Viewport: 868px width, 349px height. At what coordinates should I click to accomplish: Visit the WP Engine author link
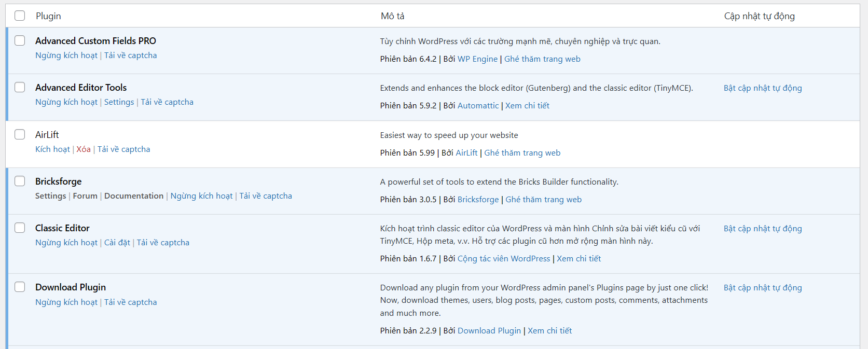pyautogui.click(x=477, y=59)
